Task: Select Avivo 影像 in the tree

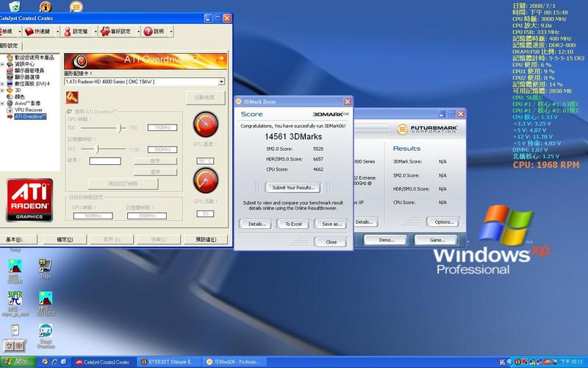Action: [27, 103]
